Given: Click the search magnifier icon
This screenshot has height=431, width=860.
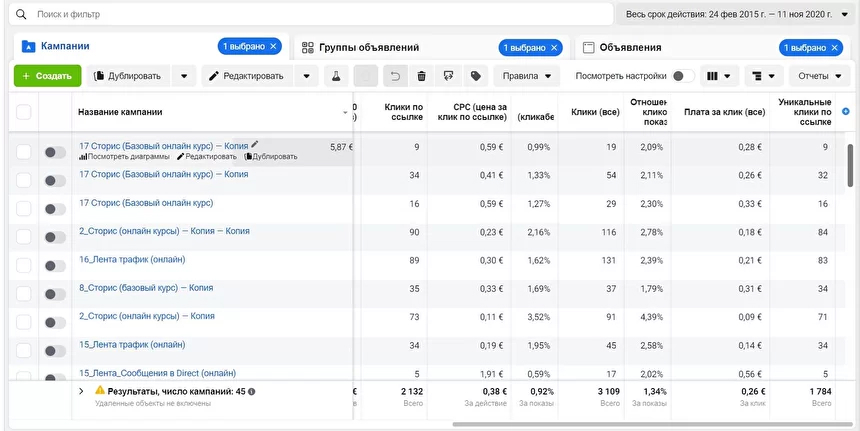Looking at the screenshot, I should tap(21, 16).
